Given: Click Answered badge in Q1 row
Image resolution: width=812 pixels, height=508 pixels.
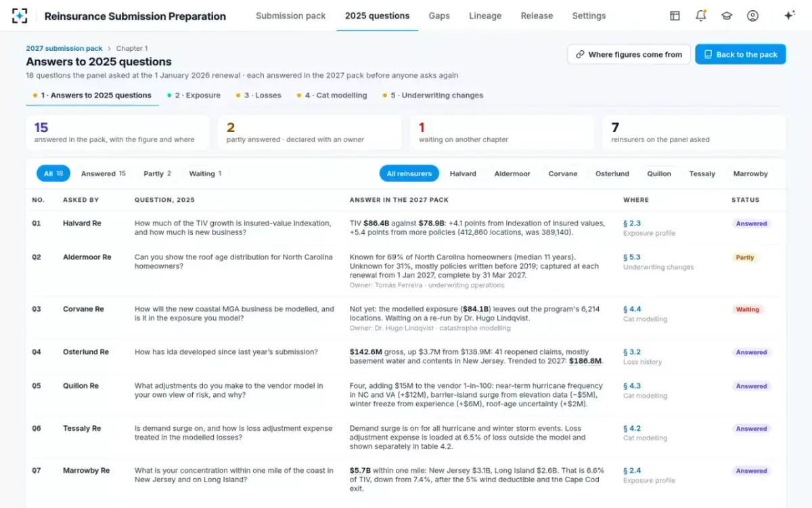Looking at the screenshot, I should [752, 224].
